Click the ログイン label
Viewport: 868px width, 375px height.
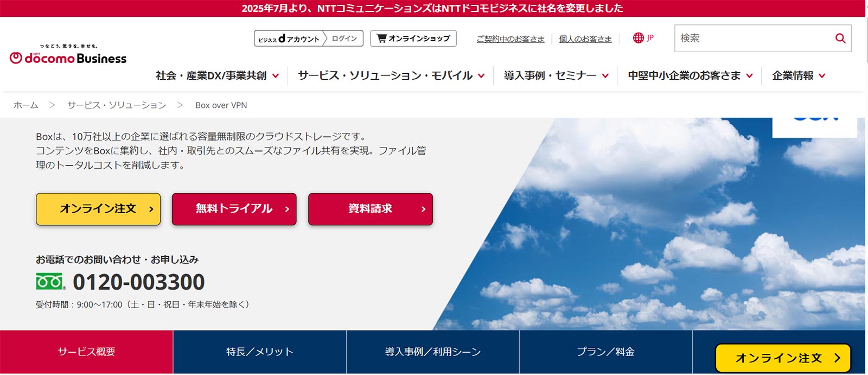coord(344,39)
